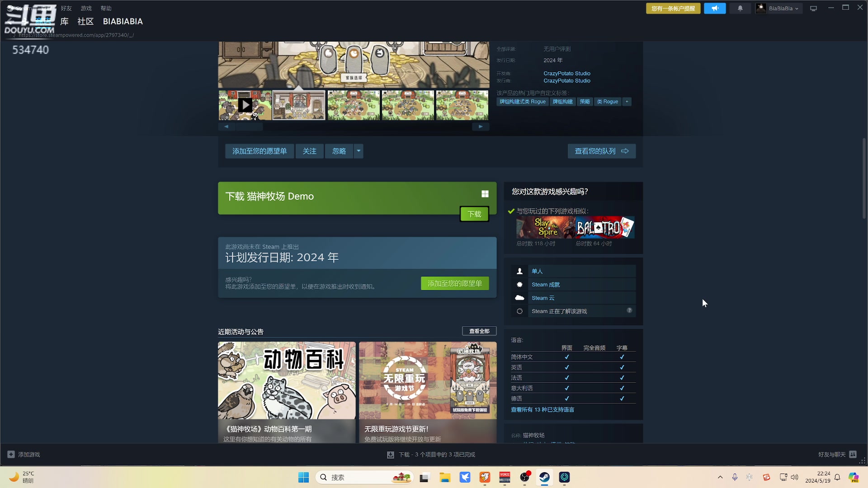Click the taskbar 搜索 search box
The width and height of the screenshot is (868, 488).
tap(364, 477)
